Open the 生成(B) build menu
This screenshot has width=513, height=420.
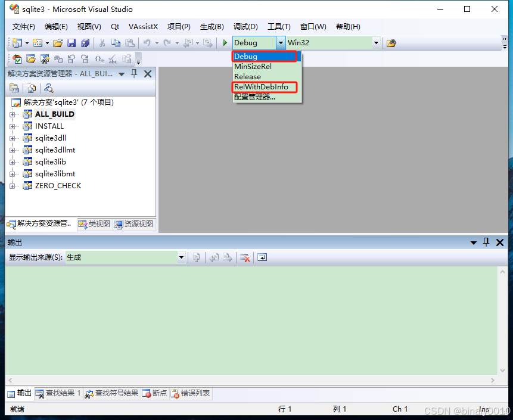(x=212, y=27)
